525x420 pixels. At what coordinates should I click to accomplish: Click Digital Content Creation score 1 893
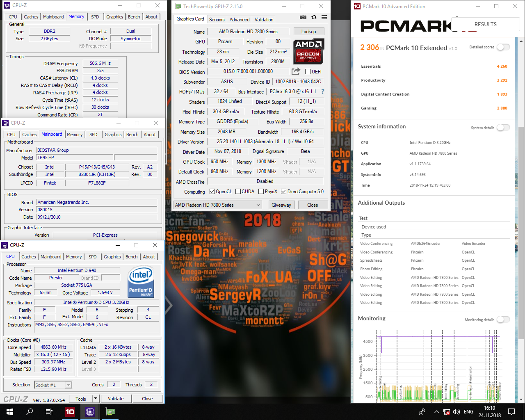[x=502, y=94]
